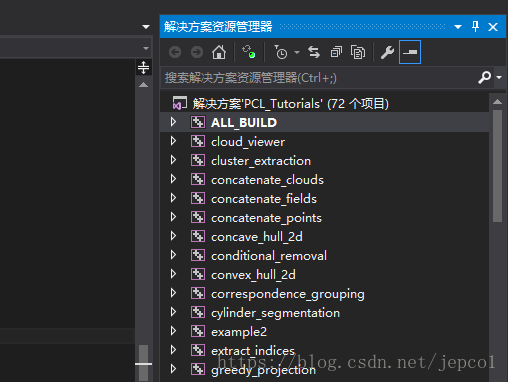
Task: Expand the cloud_viewer project
Action: coord(173,141)
